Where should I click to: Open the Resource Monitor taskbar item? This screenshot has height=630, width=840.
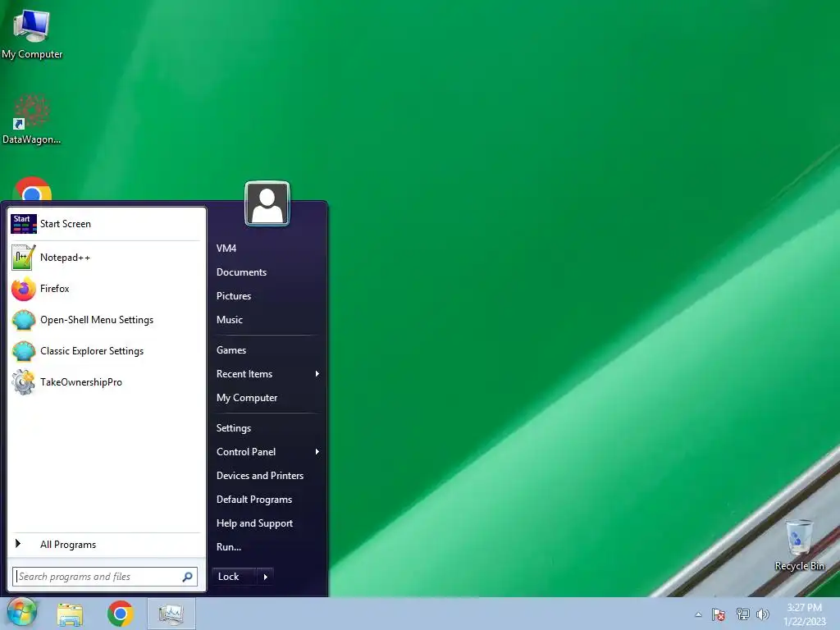point(171,614)
